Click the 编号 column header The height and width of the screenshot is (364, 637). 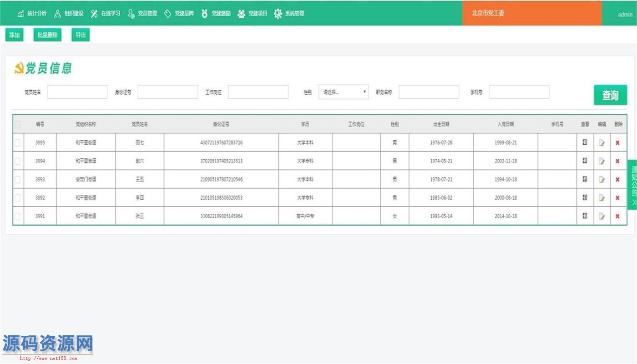click(x=40, y=124)
